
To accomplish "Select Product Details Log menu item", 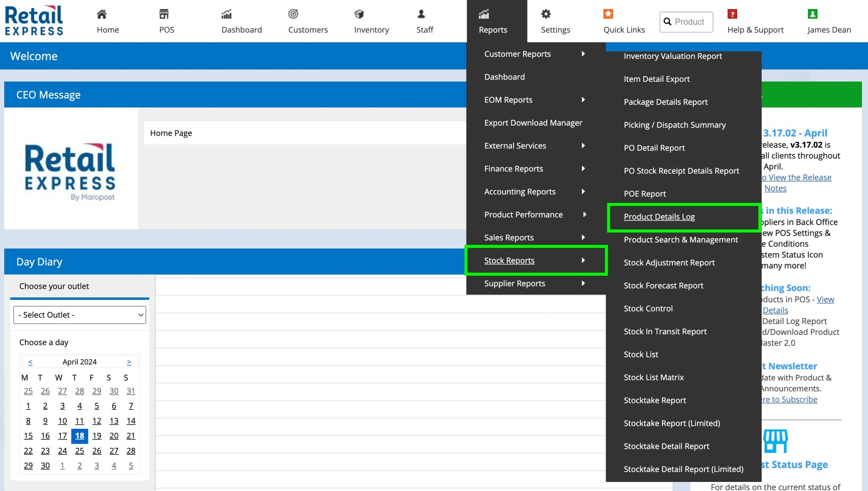I will [659, 217].
